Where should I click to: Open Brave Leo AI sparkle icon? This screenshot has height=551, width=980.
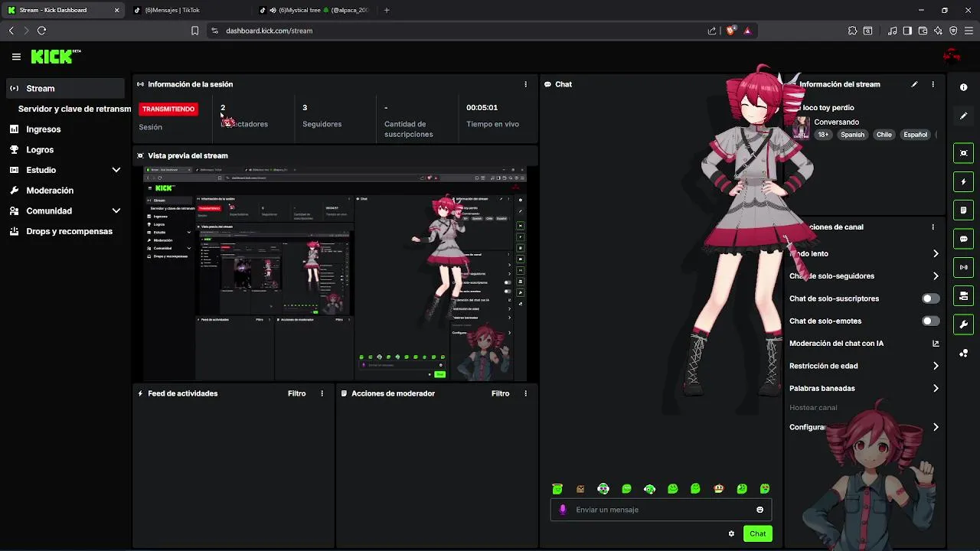click(x=938, y=31)
